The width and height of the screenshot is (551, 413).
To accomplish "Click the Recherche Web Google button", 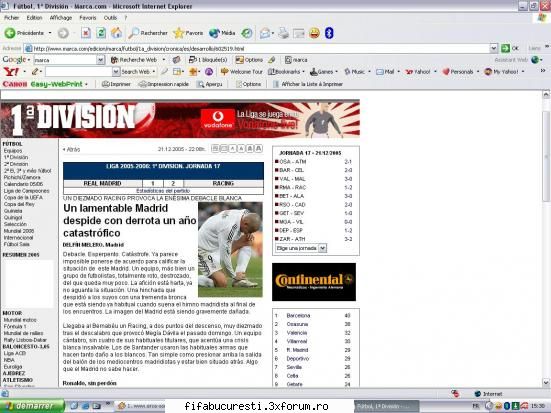I will point(134,60).
